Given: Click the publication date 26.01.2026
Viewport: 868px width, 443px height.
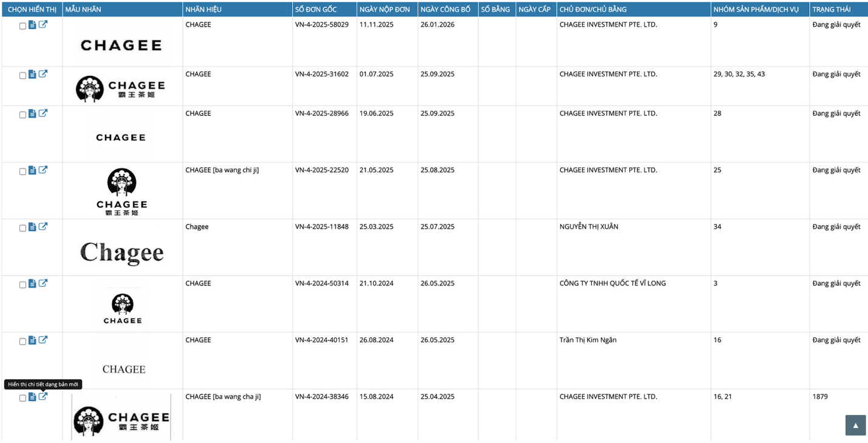Looking at the screenshot, I should click(438, 25).
